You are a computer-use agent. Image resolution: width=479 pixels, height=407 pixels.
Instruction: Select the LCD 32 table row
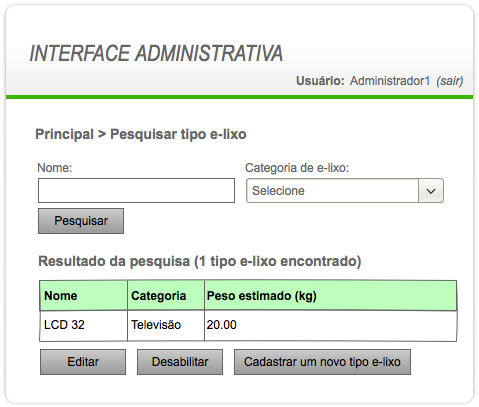point(248,326)
